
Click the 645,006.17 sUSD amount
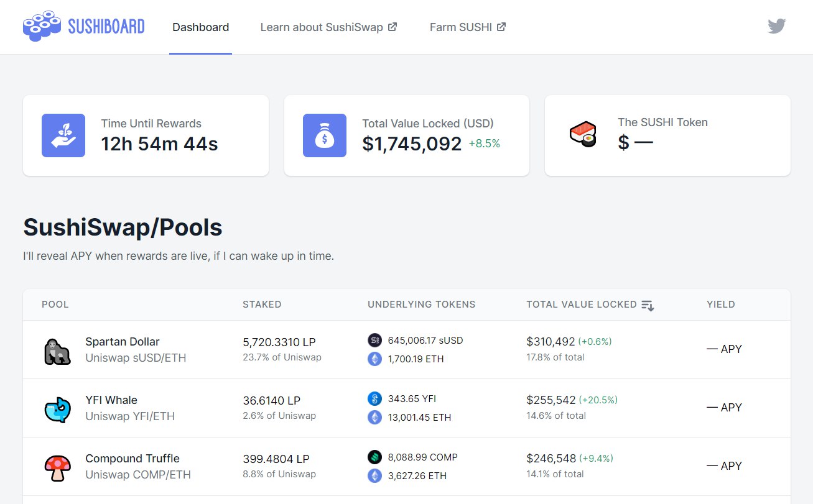tap(425, 341)
